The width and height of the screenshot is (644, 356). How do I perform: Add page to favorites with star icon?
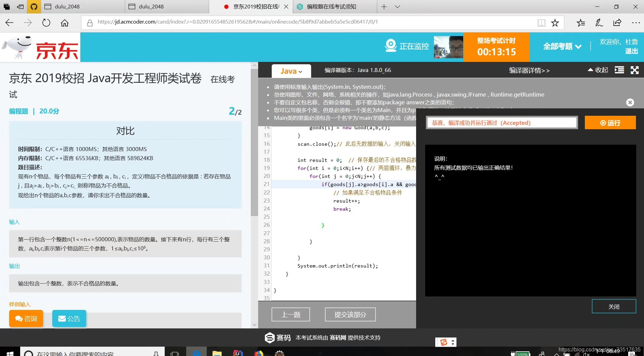[x=555, y=23]
